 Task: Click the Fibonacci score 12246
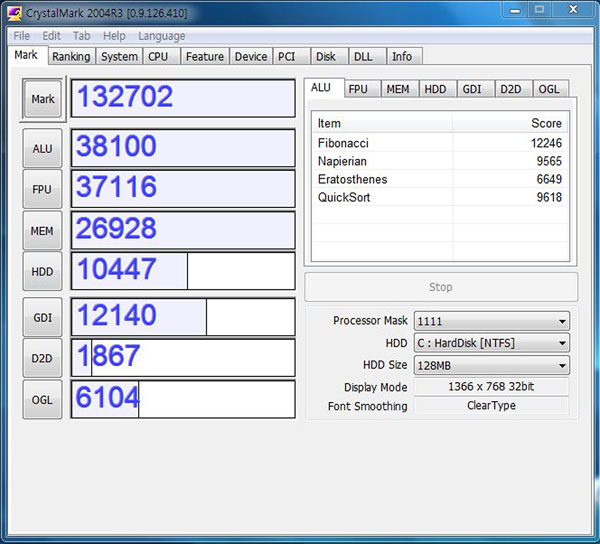(546, 143)
